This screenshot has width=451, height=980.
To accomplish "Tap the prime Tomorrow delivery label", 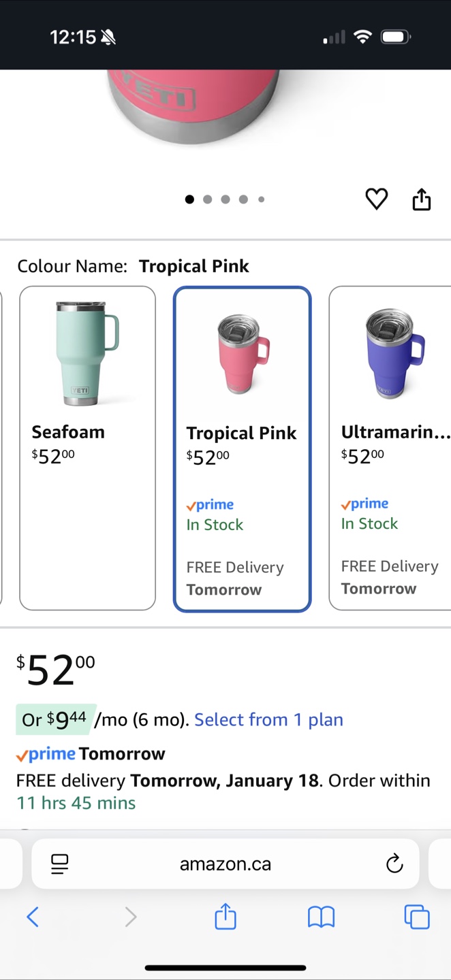I will (x=91, y=753).
